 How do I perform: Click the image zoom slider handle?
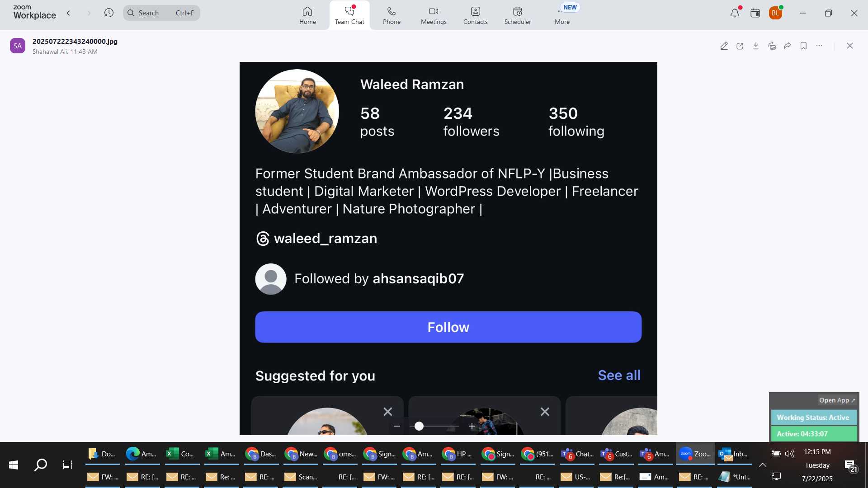[419, 426]
